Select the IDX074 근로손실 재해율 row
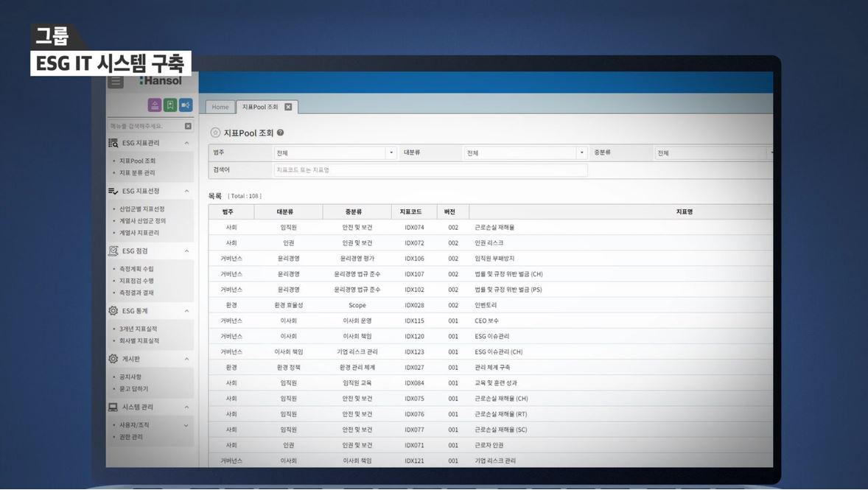 click(491, 227)
